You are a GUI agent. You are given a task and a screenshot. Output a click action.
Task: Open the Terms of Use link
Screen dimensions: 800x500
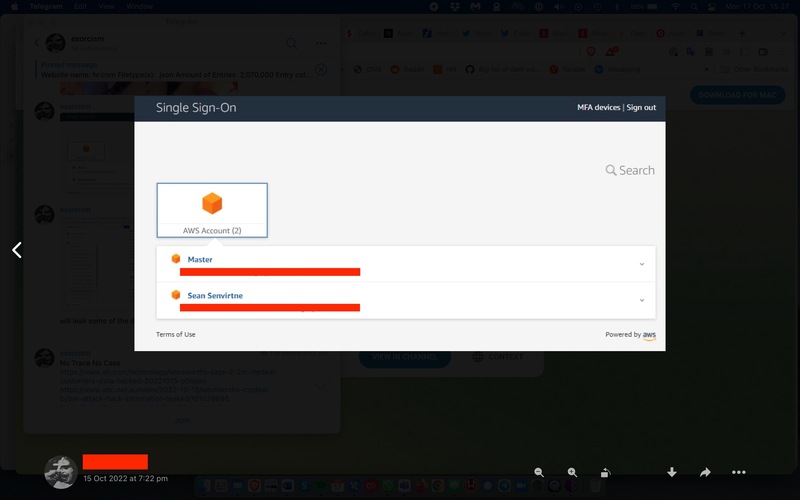click(176, 334)
